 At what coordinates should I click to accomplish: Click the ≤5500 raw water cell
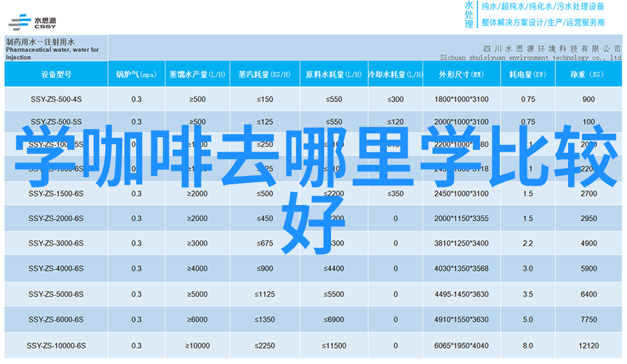click(x=334, y=294)
